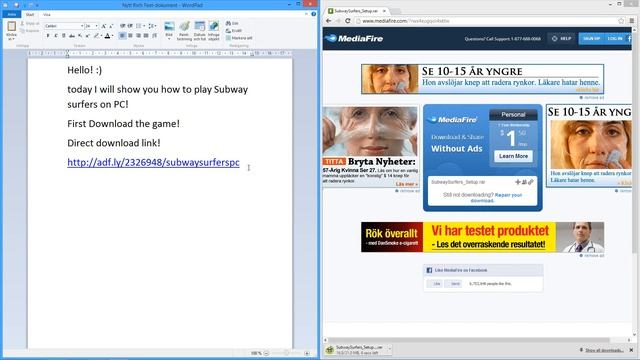Screen dimensions: 640x360
Task: Select align text left
Action: pos(122,36)
